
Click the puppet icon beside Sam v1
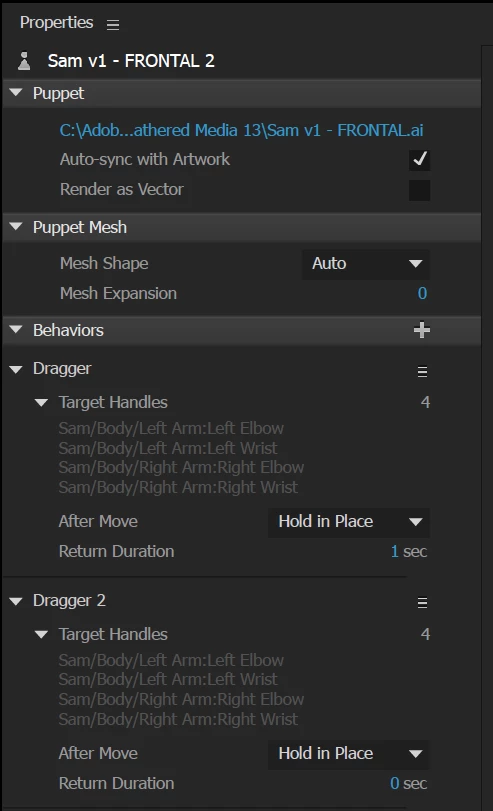24,61
